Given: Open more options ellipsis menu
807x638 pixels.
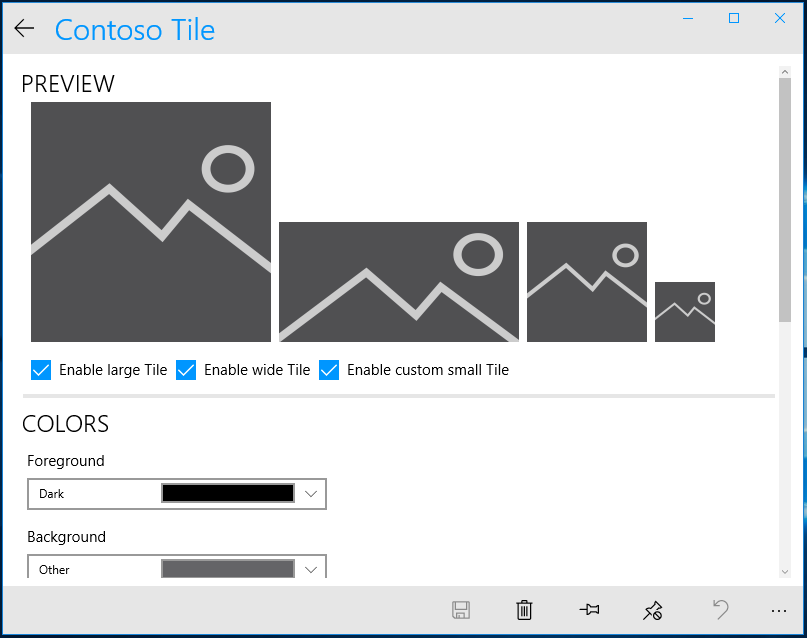Looking at the screenshot, I should (779, 611).
